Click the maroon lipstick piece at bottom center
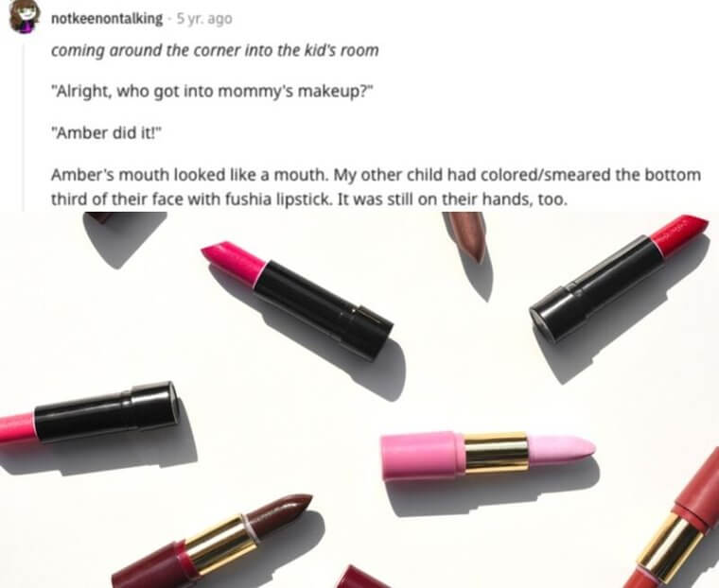The image size is (719, 588). [x=360, y=578]
